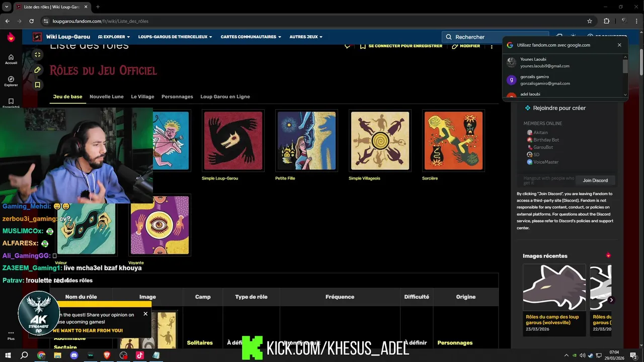Viewport: 644px width, 362px height.
Task: Reload the page with refresh icon
Action: click(x=31, y=21)
